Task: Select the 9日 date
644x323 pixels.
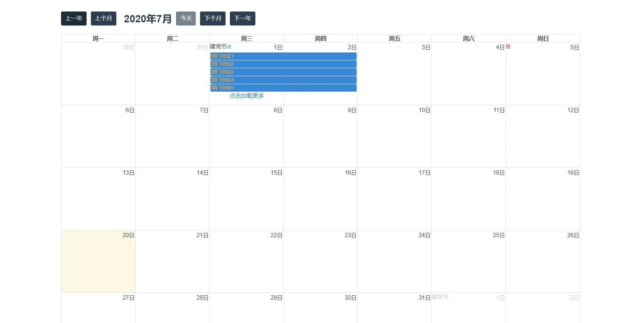Action: [x=352, y=110]
